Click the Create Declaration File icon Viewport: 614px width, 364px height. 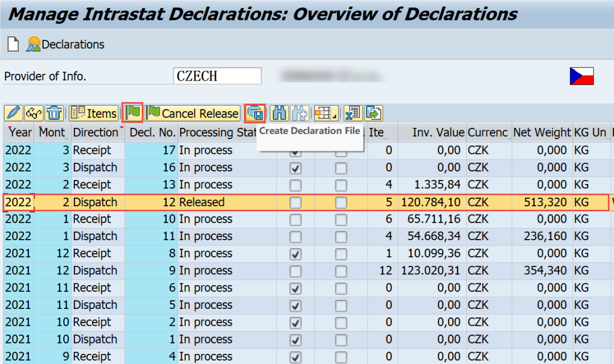[x=255, y=114]
